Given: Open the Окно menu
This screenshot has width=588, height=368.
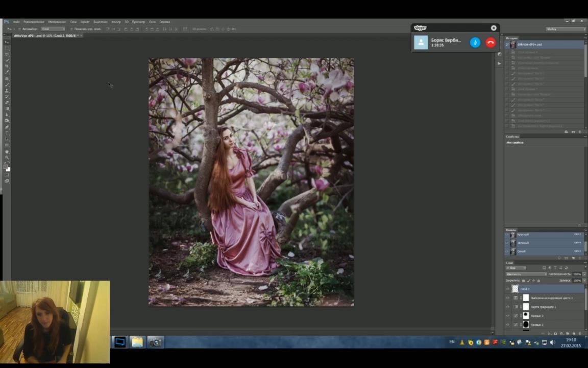Looking at the screenshot, I should (153, 22).
